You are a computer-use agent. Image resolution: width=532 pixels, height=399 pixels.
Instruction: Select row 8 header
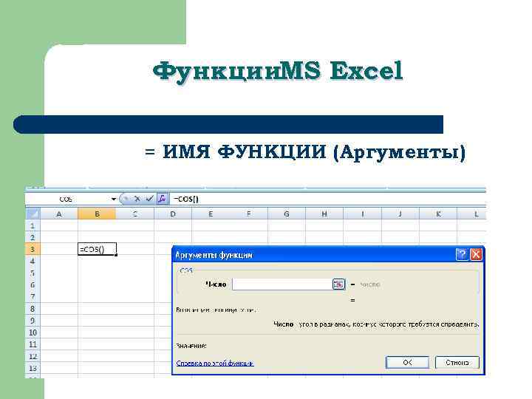pos(33,309)
